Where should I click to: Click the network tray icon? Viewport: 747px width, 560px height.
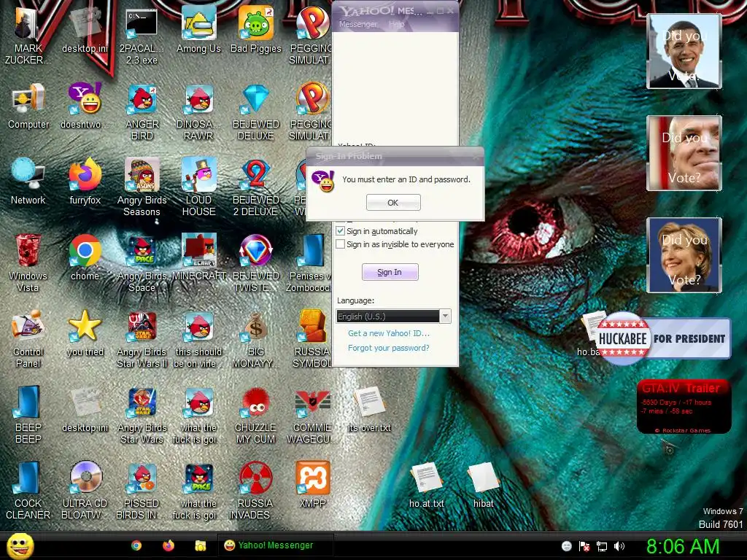point(602,546)
